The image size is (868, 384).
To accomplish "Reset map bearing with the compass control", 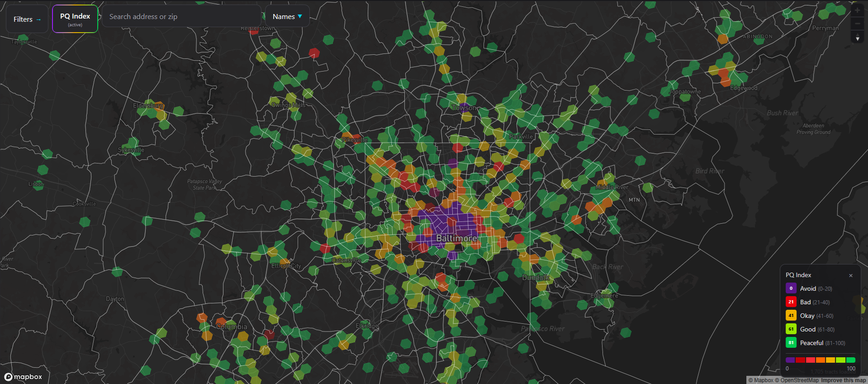I will (857, 37).
